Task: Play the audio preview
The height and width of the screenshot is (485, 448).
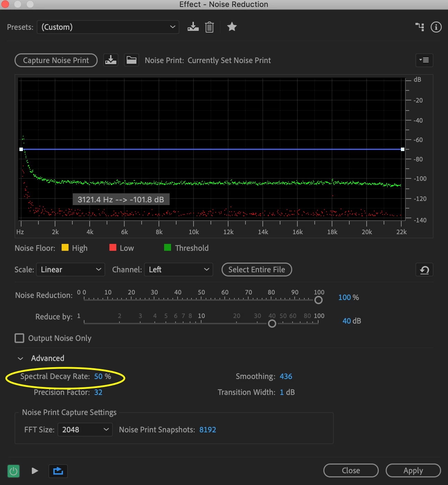Action: 35,471
